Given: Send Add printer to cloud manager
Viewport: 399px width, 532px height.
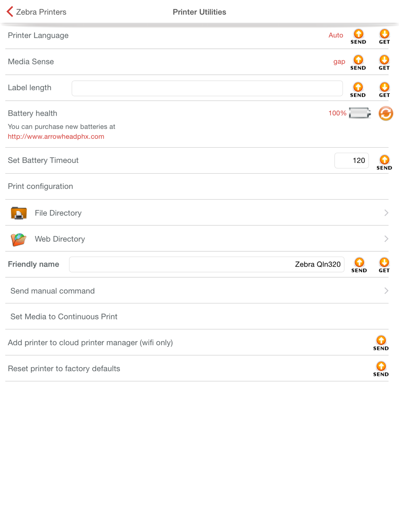Looking at the screenshot, I should [x=381, y=343].
